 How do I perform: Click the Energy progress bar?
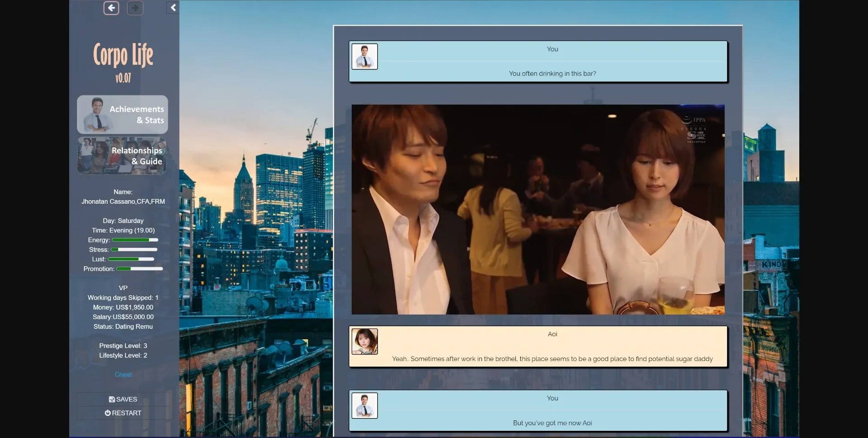tap(135, 240)
